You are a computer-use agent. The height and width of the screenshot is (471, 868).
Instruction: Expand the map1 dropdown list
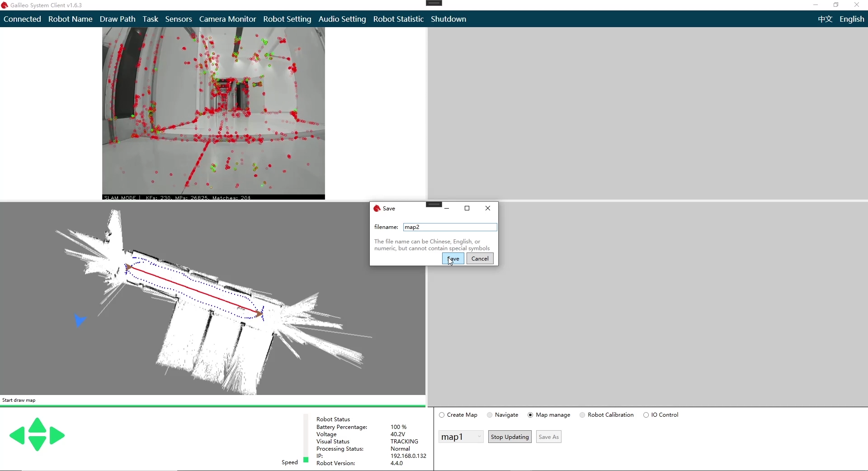click(x=479, y=437)
